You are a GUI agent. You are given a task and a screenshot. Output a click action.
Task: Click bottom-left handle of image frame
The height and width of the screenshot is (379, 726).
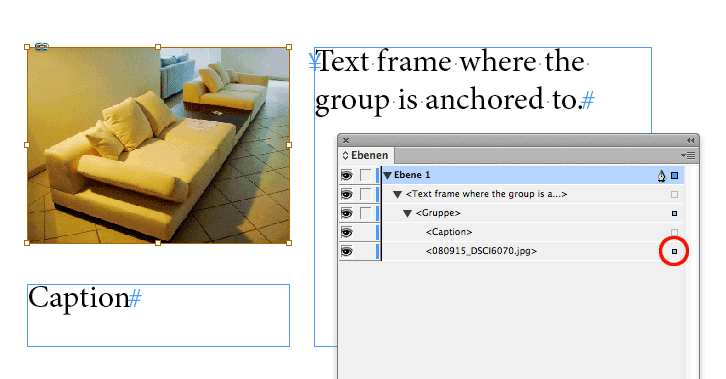(x=27, y=242)
